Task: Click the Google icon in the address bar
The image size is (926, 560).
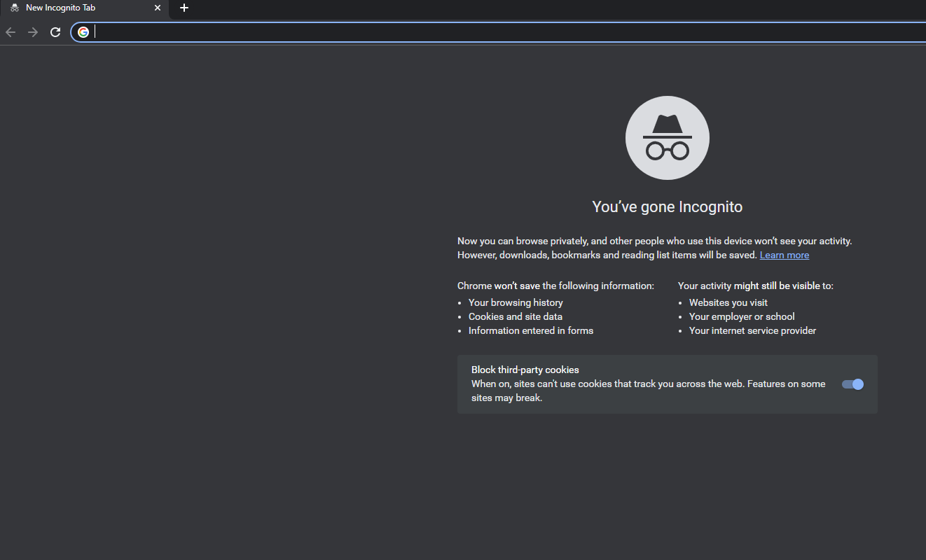Action: coord(83,31)
